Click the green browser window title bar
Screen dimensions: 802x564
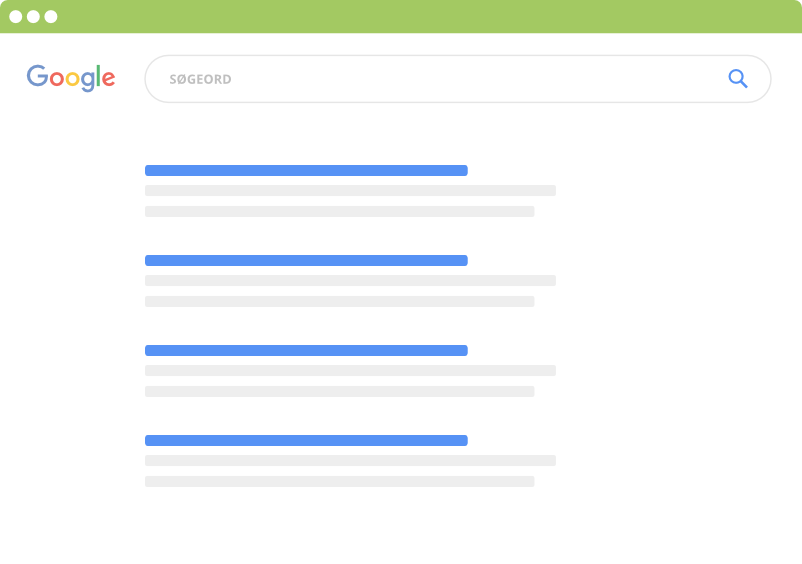420,17
